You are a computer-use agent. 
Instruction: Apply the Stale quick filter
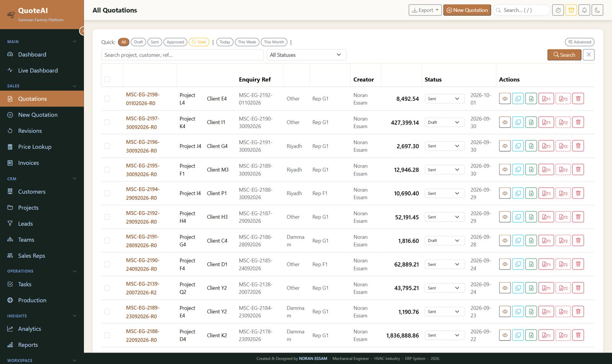(199, 42)
